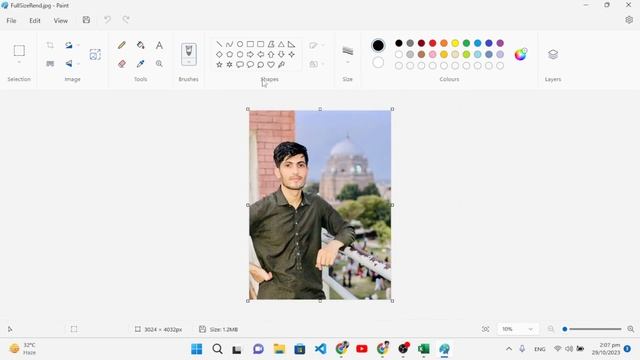Select the Text tool
The width and height of the screenshot is (640, 360).
coord(159,45)
